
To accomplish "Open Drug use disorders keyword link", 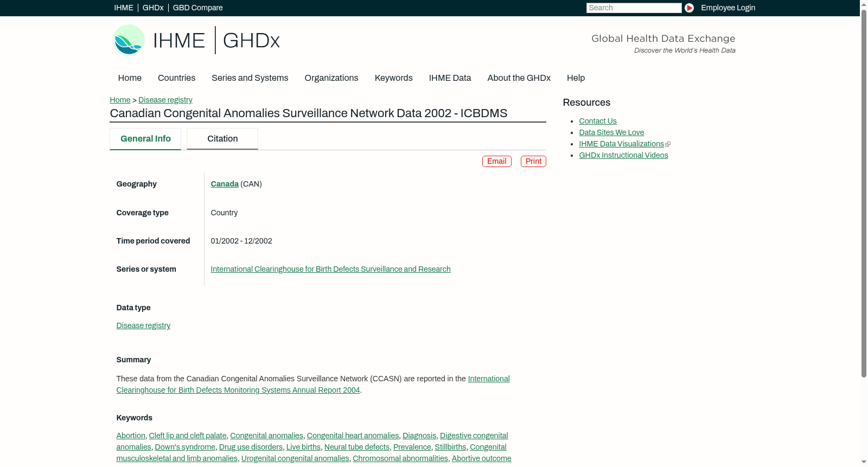I will [x=251, y=447].
